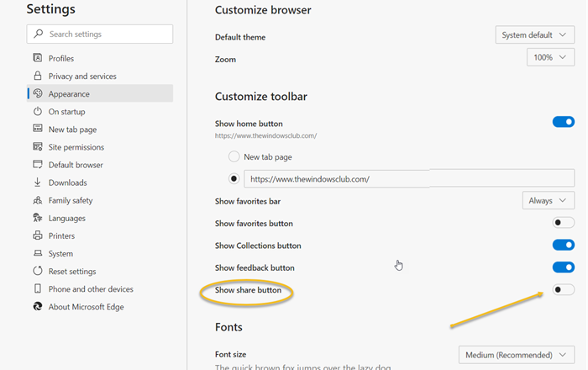Click the Family safety icon

(x=38, y=200)
